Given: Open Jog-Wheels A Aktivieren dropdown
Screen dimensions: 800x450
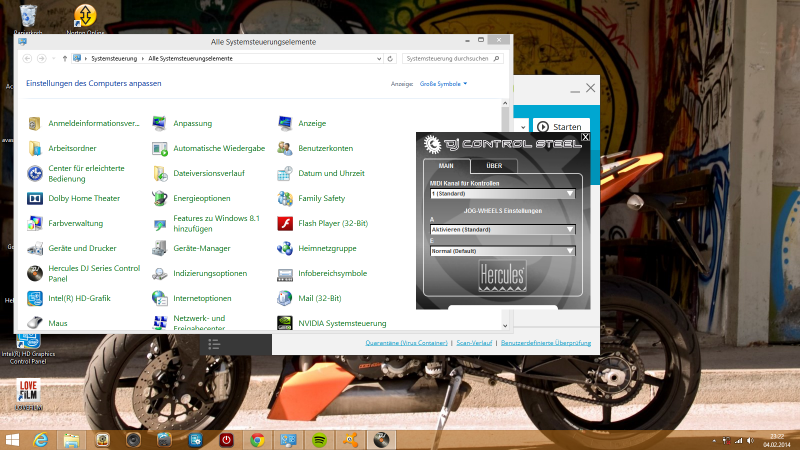Looking at the screenshot, I should coord(503,230).
